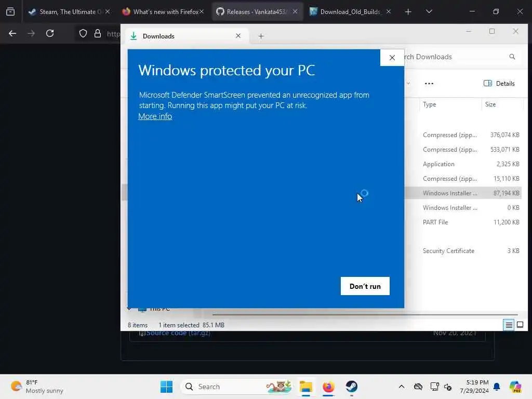Open the Windows Start menu
The height and width of the screenshot is (399, 532).
pyautogui.click(x=166, y=387)
